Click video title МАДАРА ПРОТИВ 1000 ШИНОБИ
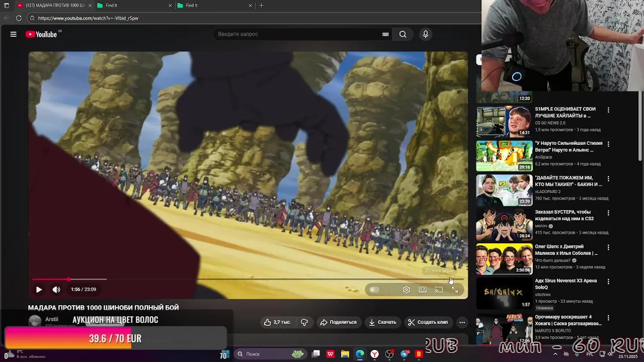The image size is (644, 362). click(103, 308)
